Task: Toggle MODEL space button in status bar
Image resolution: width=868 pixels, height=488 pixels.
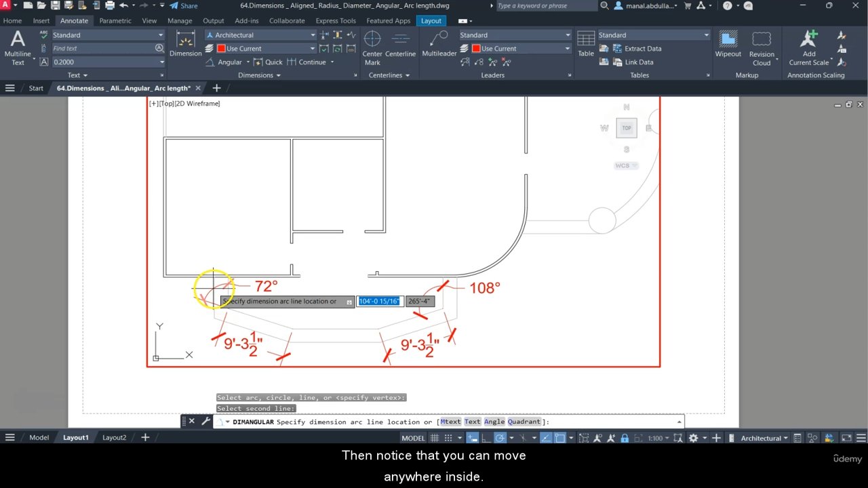Action: click(413, 438)
